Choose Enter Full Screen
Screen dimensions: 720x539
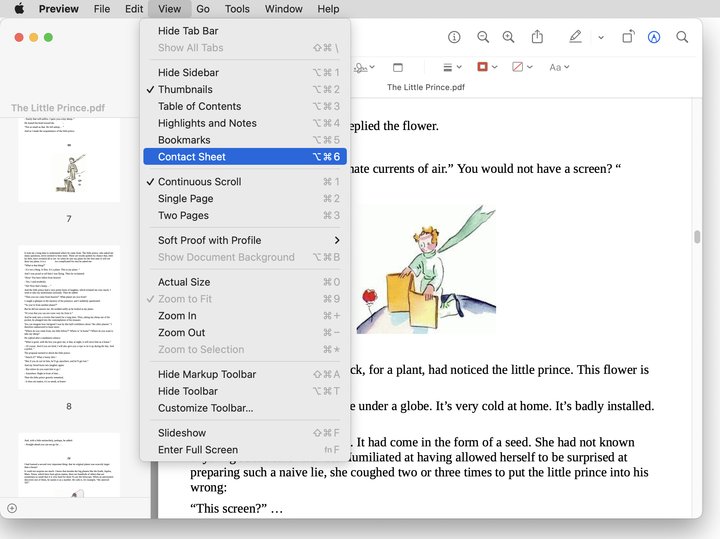(245, 450)
